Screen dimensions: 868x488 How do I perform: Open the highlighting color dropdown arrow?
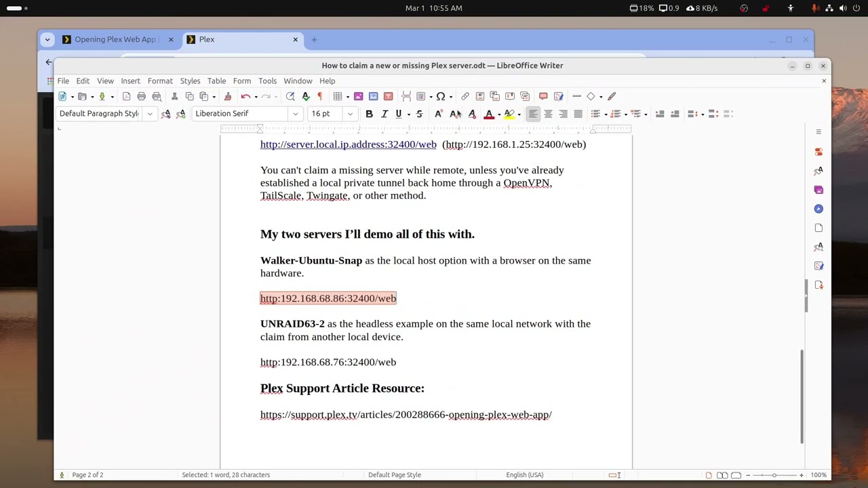(x=519, y=114)
